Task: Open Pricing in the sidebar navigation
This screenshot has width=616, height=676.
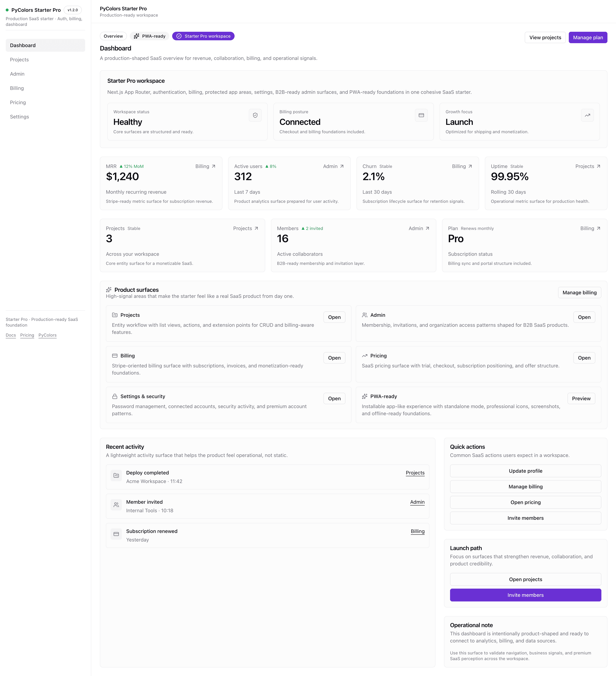Action: pos(45,102)
